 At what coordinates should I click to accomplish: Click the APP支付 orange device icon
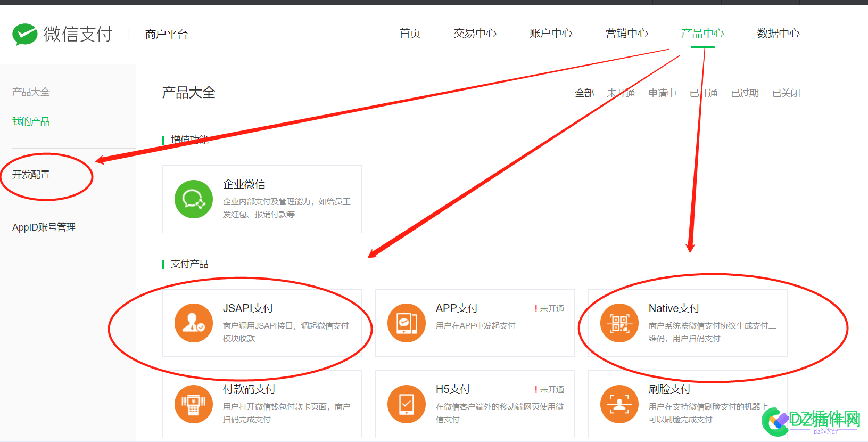pos(407,323)
